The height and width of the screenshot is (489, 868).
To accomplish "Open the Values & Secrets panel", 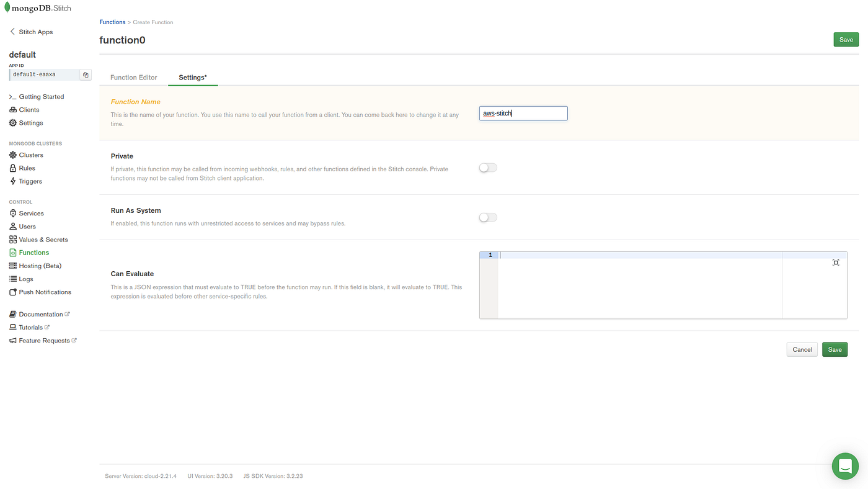I will pyautogui.click(x=42, y=238).
